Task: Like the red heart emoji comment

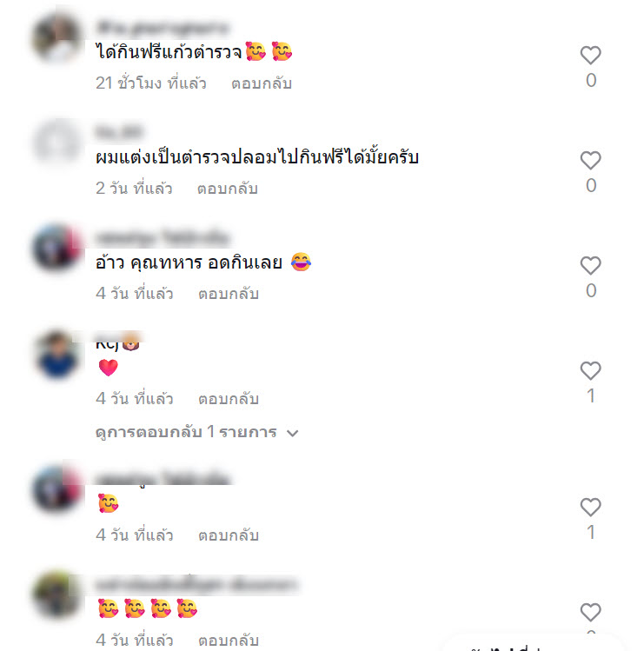Action: tap(590, 371)
